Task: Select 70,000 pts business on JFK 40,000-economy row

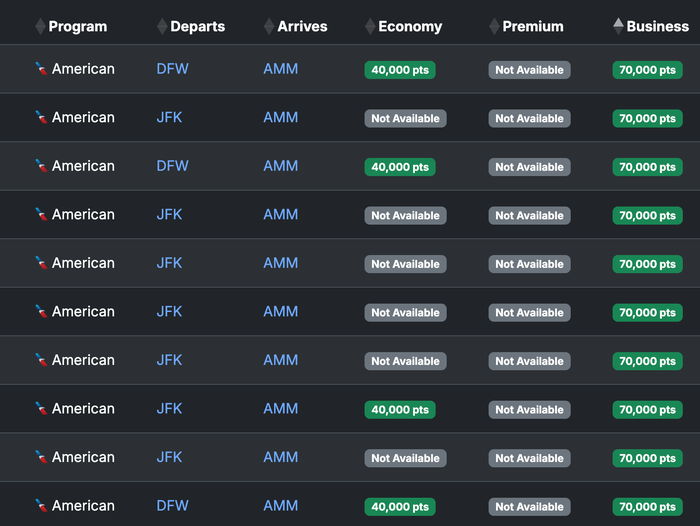Action: point(647,409)
